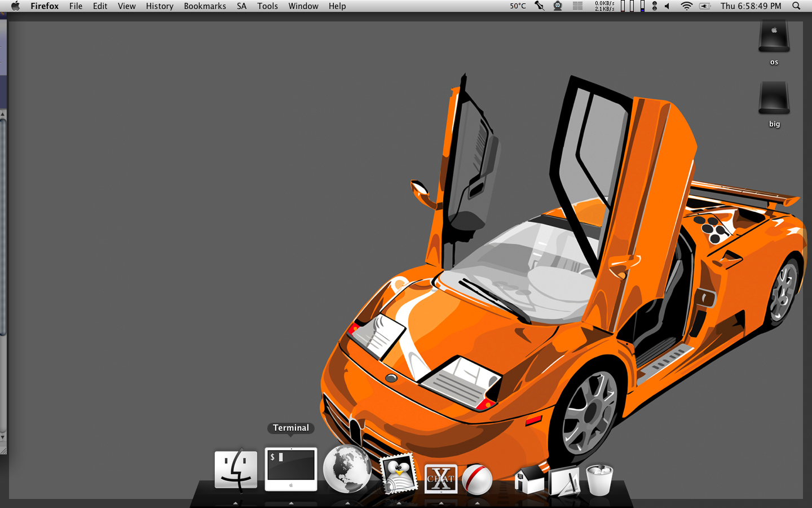Open the Tools menu

click(x=267, y=6)
